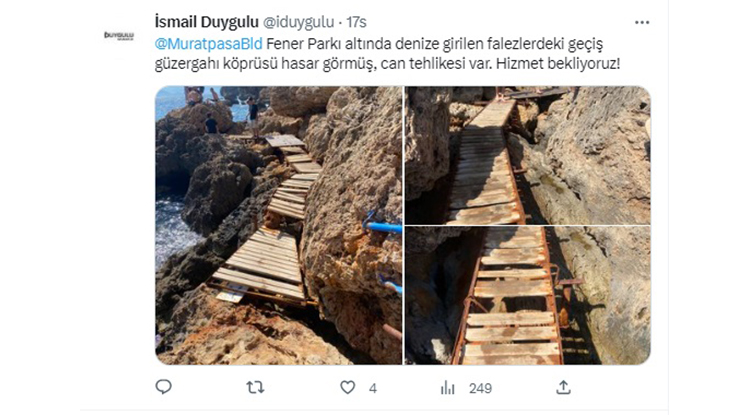The image size is (750, 415).
Task: Open the large left photo of wooden walkway
Action: pyautogui.click(x=278, y=225)
